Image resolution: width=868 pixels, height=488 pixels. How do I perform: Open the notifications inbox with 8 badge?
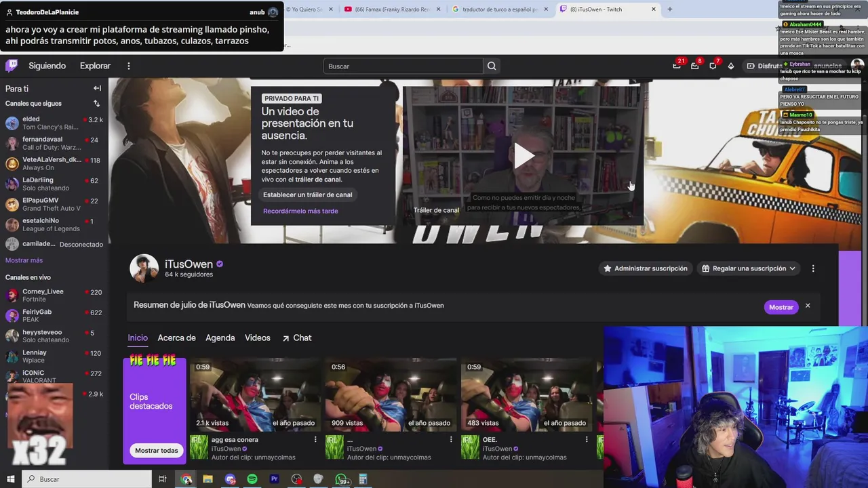[695, 66]
